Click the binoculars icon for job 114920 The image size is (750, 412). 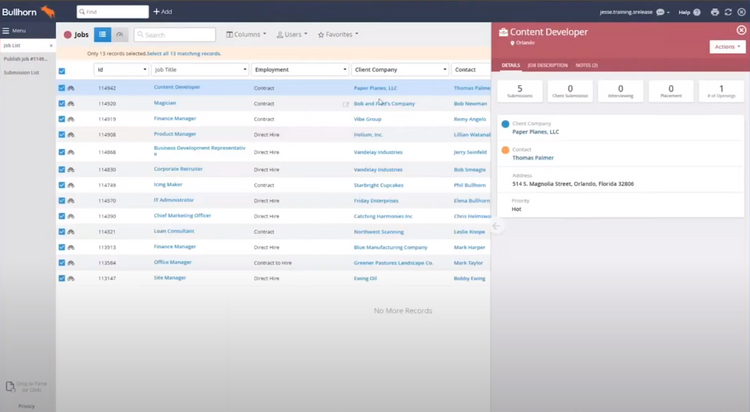point(71,103)
